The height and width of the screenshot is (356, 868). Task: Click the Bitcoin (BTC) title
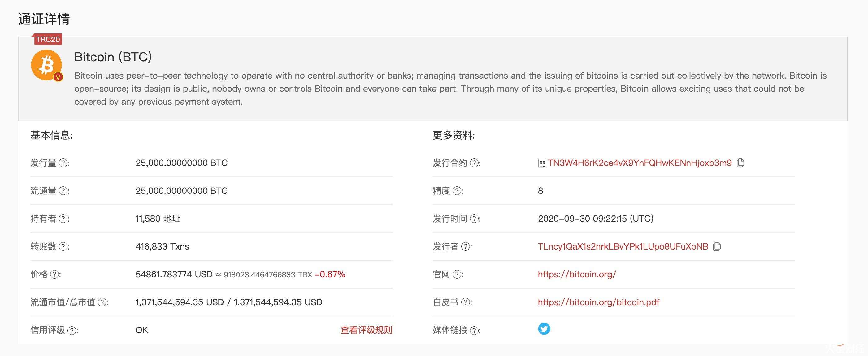(113, 57)
